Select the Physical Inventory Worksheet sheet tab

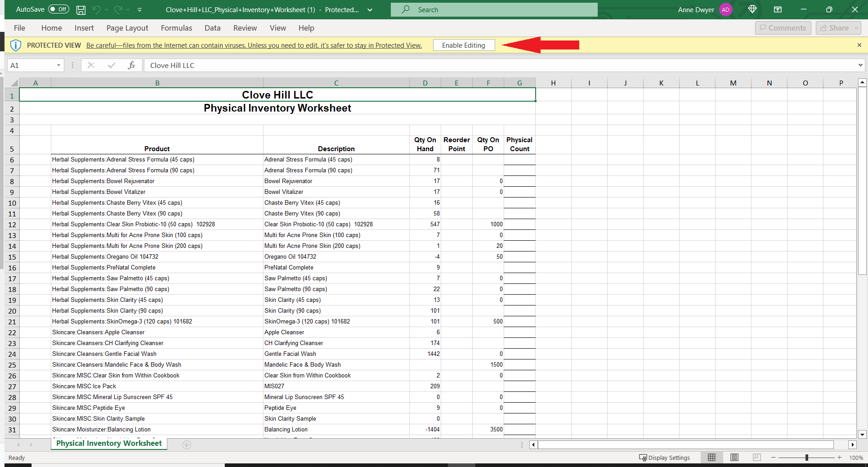(x=109, y=444)
